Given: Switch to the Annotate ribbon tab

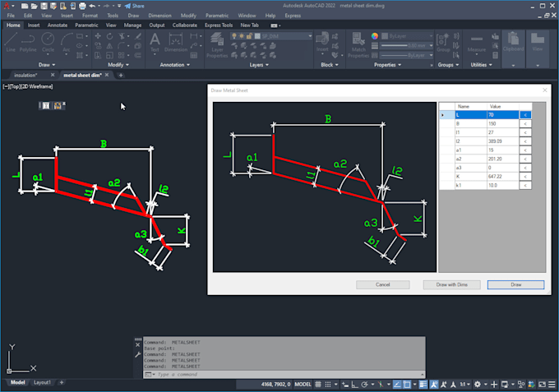Looking at the screenshot, I should coord(57,25).
